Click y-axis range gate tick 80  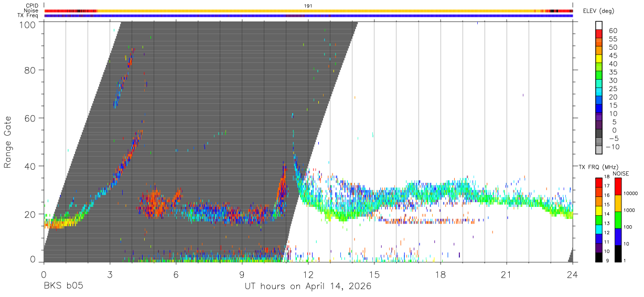point(29,70)
